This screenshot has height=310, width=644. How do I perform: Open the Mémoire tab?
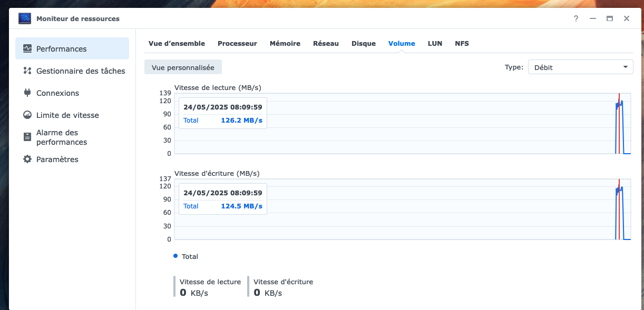click(x=285, y=44)
